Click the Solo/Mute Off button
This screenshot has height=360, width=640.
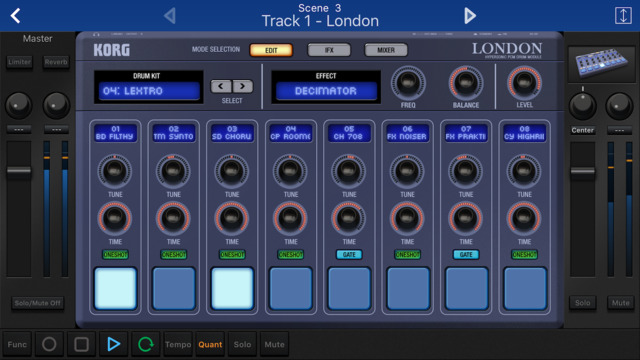tap(38, 303)
